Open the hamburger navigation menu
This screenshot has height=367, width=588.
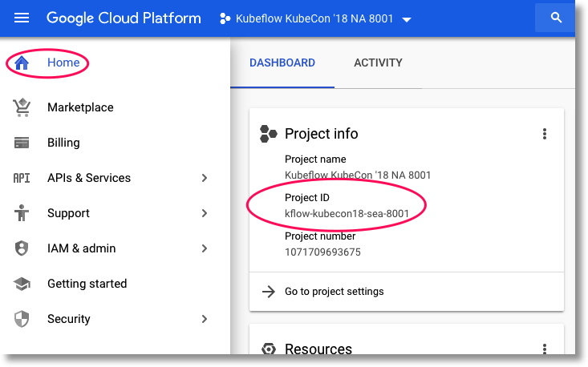click(x=22, y=18)
